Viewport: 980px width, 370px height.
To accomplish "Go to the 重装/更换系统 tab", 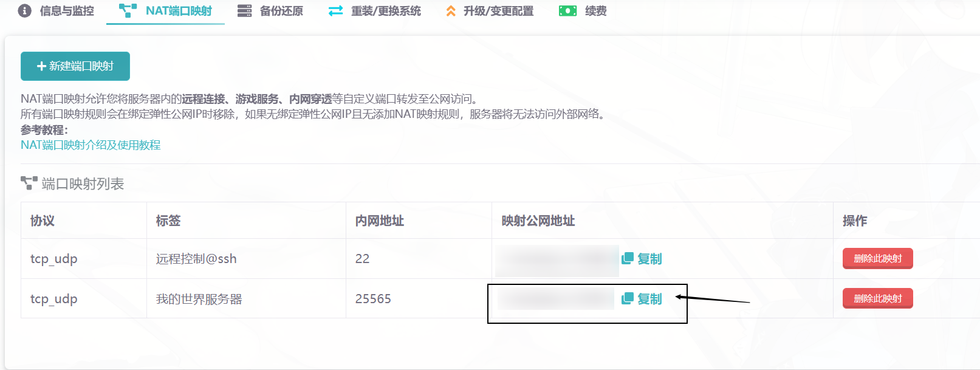I will [386, 11].
